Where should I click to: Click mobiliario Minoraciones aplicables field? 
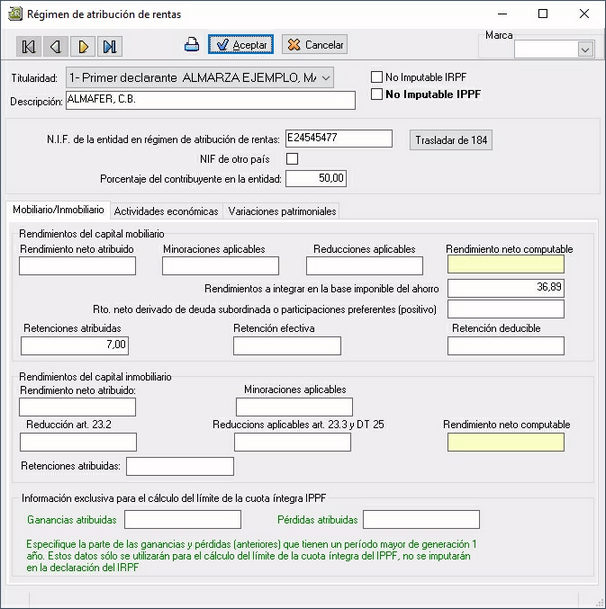click(220, 266)
